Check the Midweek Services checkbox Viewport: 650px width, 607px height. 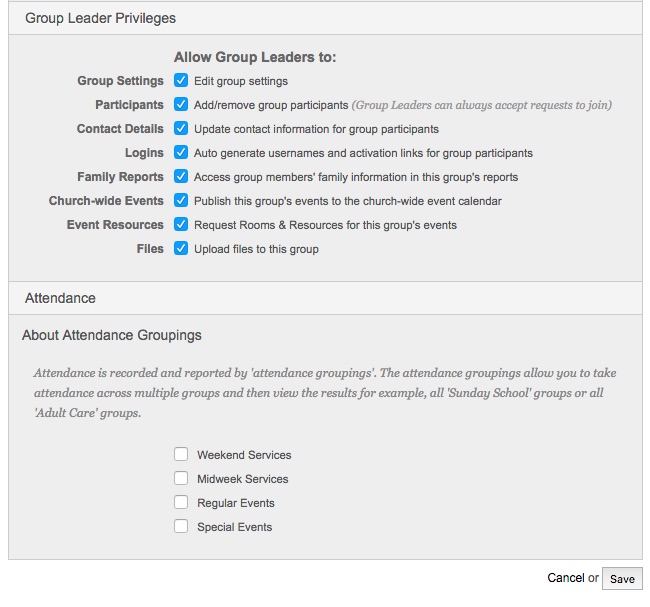[181, 479]
